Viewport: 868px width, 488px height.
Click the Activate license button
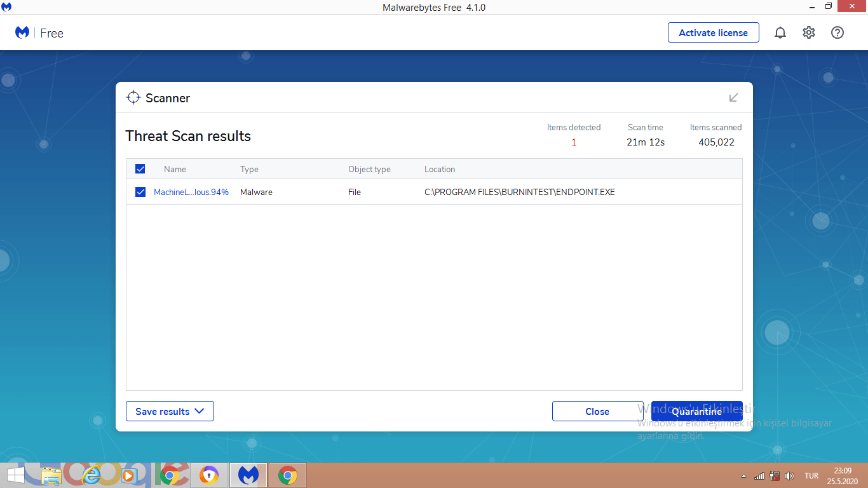(713, 32)
